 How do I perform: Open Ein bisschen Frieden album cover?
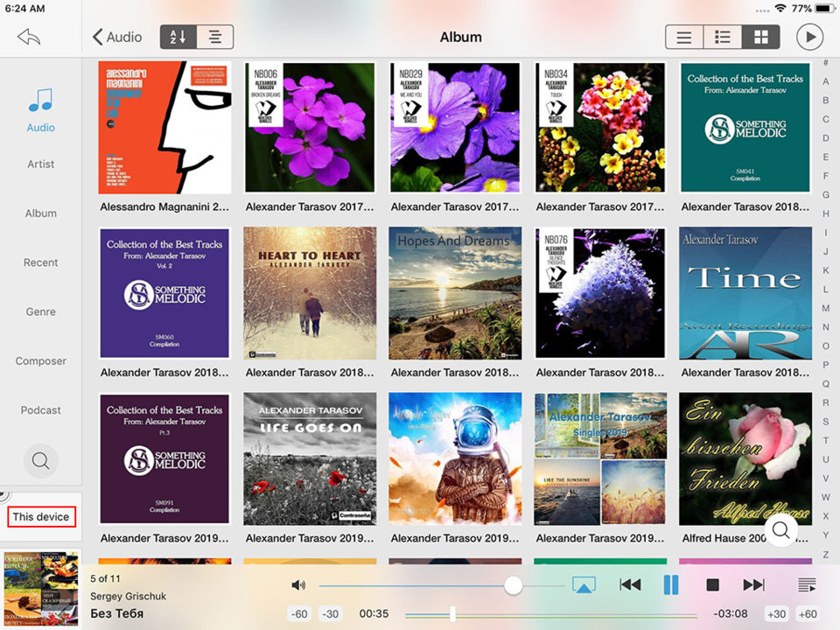point(745,458)
